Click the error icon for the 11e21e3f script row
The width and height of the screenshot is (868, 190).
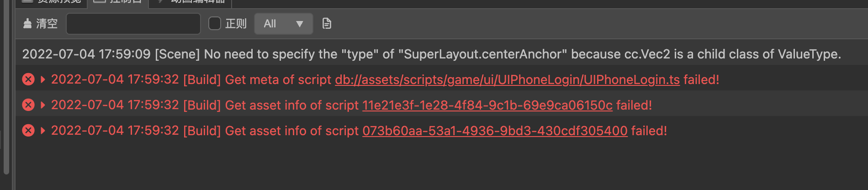click(28, 105)
